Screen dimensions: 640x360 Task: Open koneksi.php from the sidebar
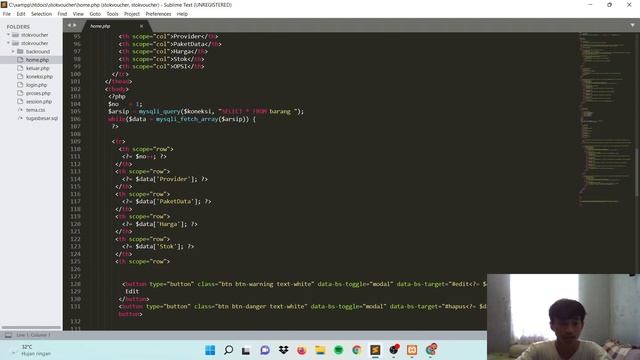coord(39,76)
